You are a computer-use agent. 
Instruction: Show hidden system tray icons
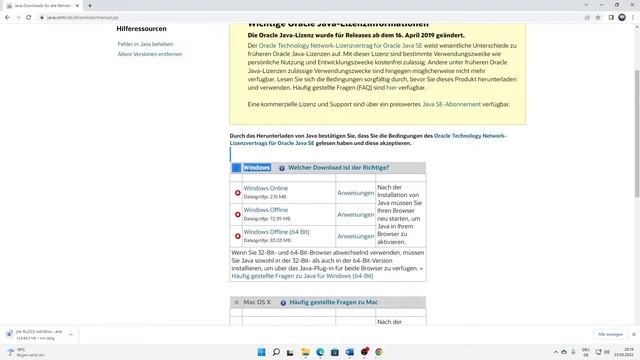point(556,352)
